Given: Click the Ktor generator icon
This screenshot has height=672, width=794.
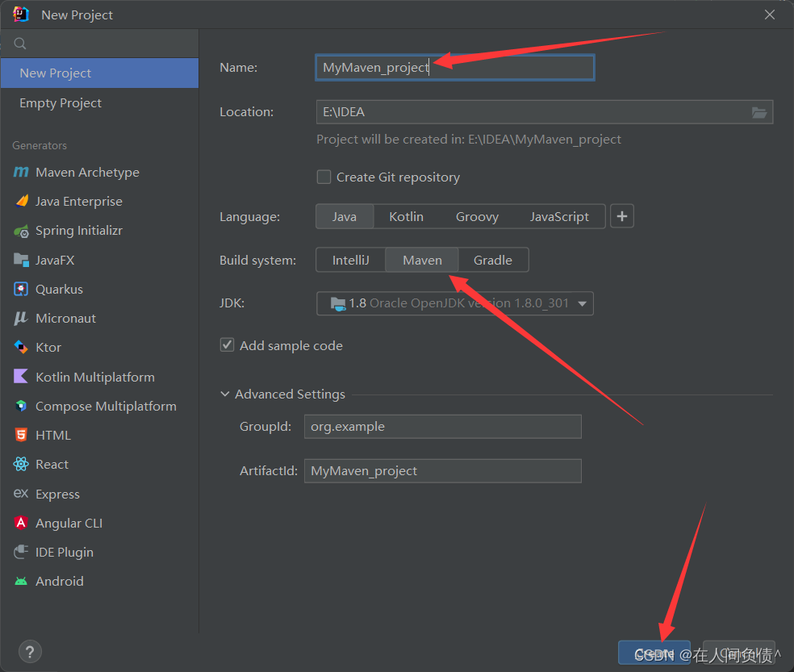Looking at the screenshot, I should coord(21,347).
